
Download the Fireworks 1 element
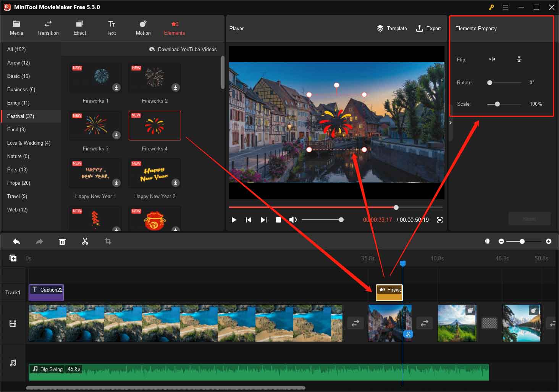[116, 87]
